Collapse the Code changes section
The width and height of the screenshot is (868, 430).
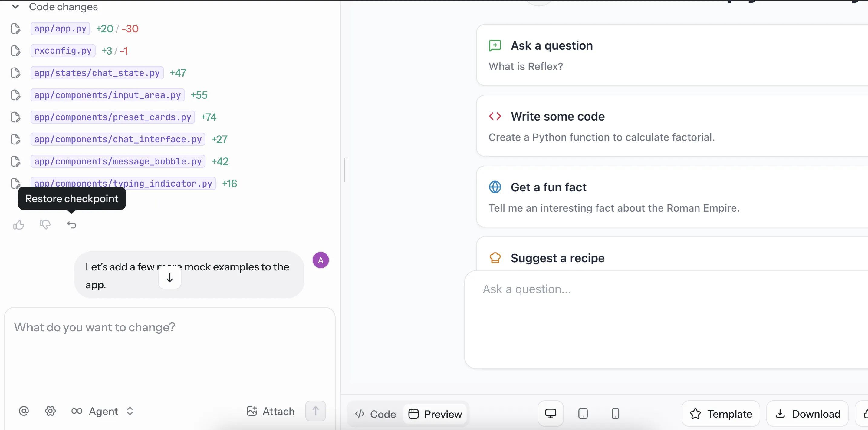coord(15,7)
